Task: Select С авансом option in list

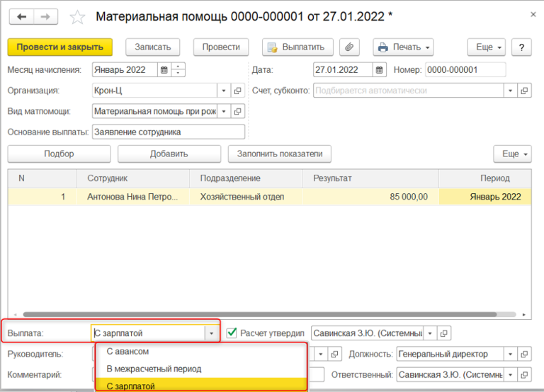Action: [127, 351]
